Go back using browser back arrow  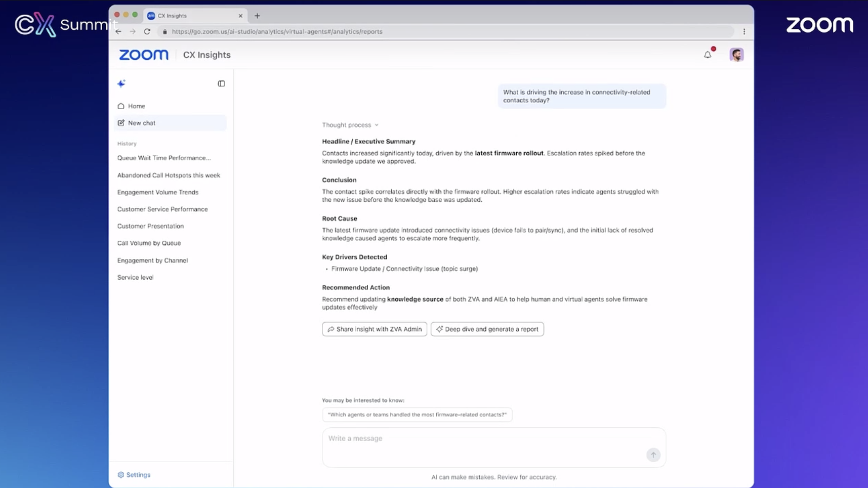pyautogui.click(x=118, y=31)
